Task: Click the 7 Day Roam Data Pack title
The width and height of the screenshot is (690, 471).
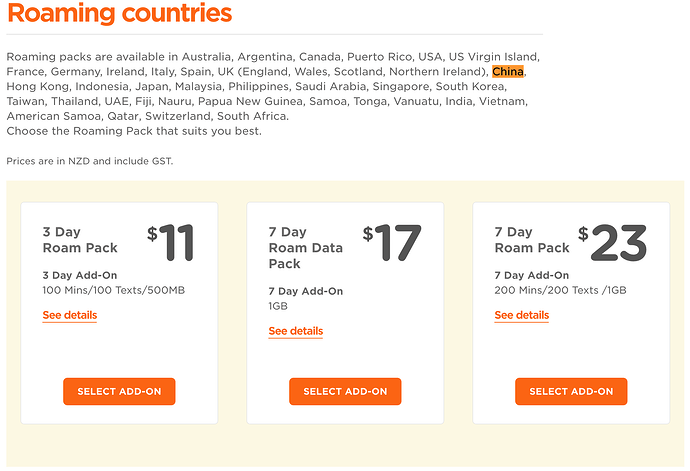Action: [306, 248]
